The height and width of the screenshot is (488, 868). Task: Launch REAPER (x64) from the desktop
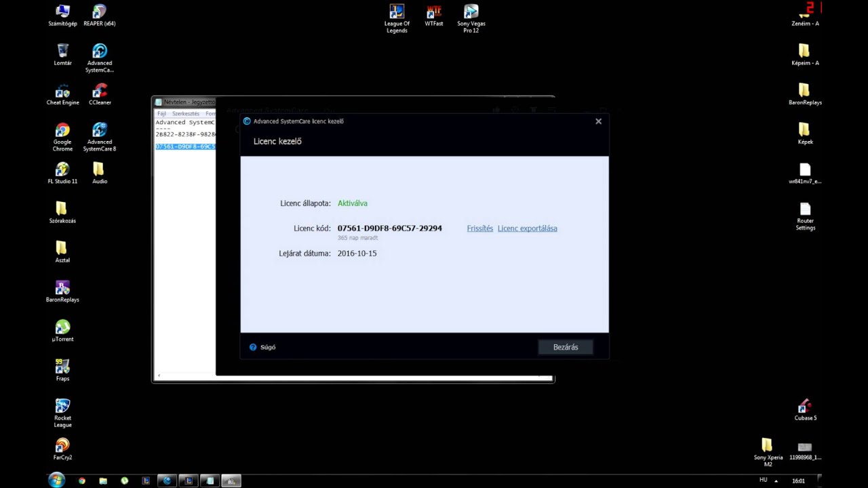pos(100,15)
